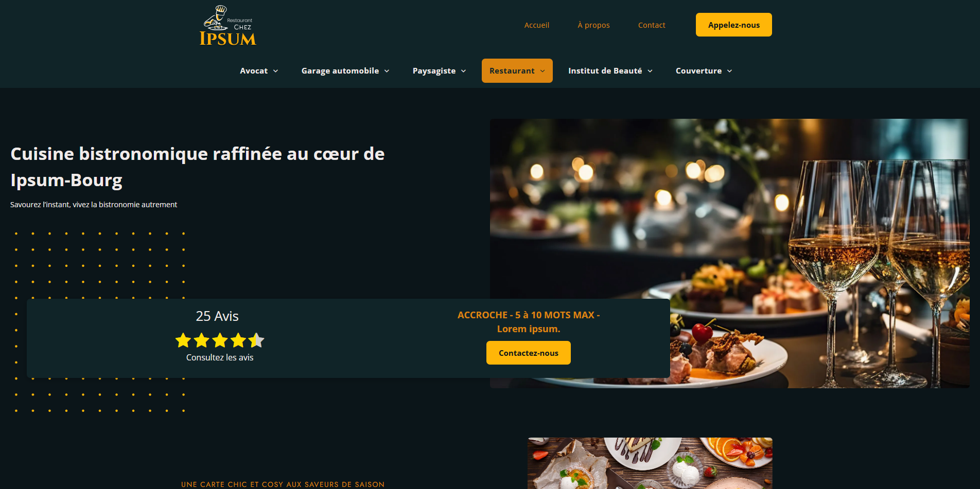Screen dimensions: 980x489
Task: Click the 25 Avis review count
Action: (217, 316)
